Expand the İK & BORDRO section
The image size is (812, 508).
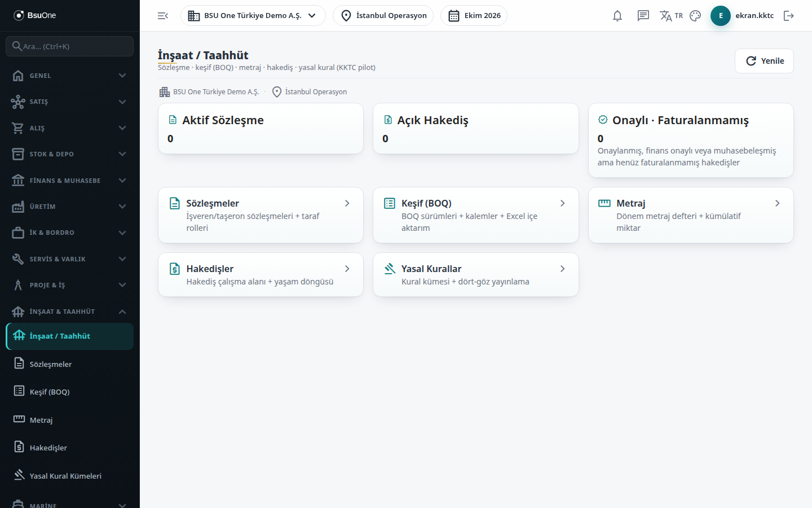pos(70,233)
